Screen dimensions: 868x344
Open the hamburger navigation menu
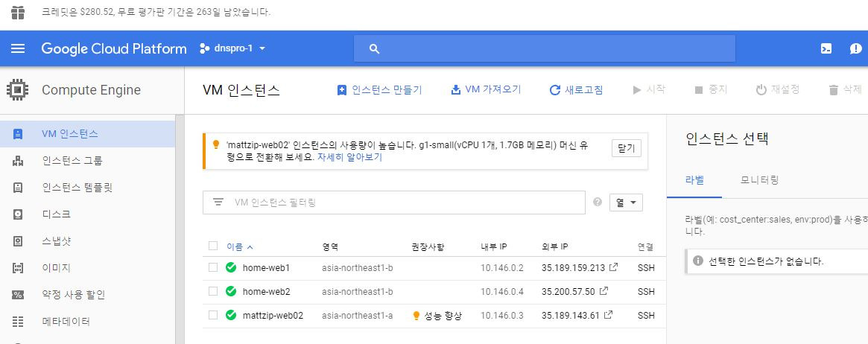[x=18, y=48]
